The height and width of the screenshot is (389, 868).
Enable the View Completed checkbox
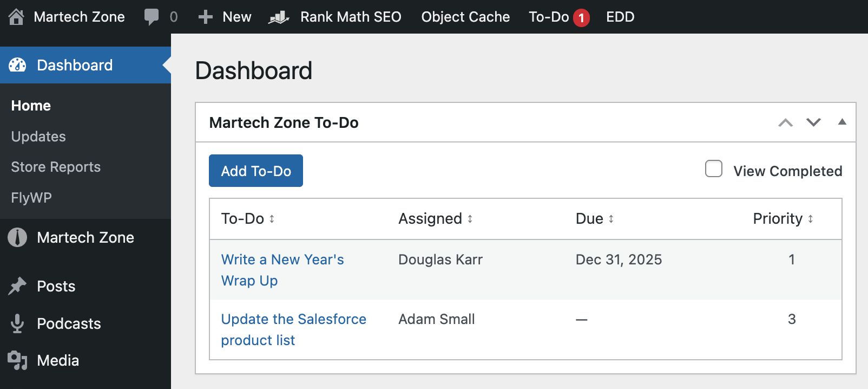click(714, 169)
